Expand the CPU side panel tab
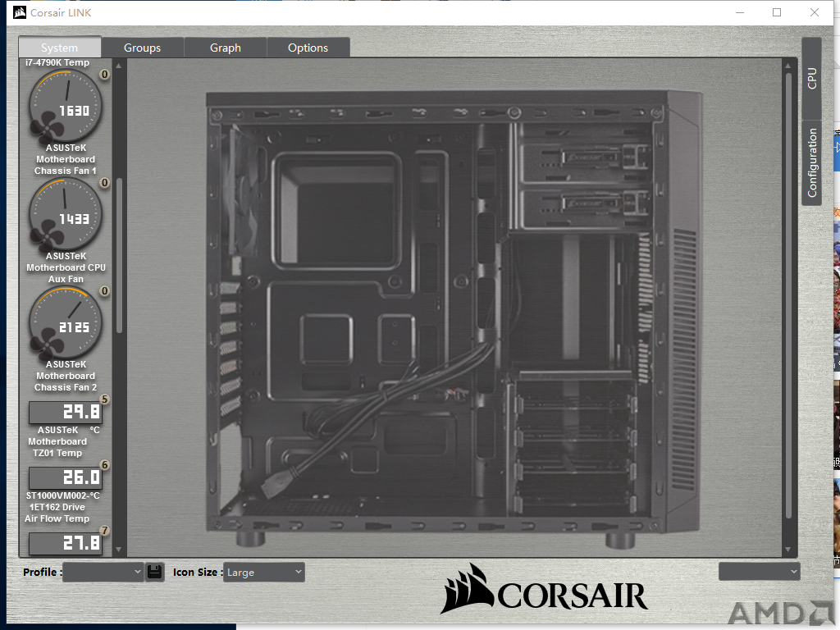This screenshot has height=630, width=840. coord(811,78)
